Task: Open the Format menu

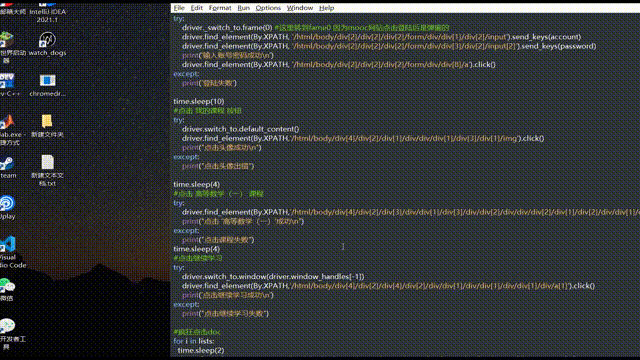Action: (x=220, y=8)
